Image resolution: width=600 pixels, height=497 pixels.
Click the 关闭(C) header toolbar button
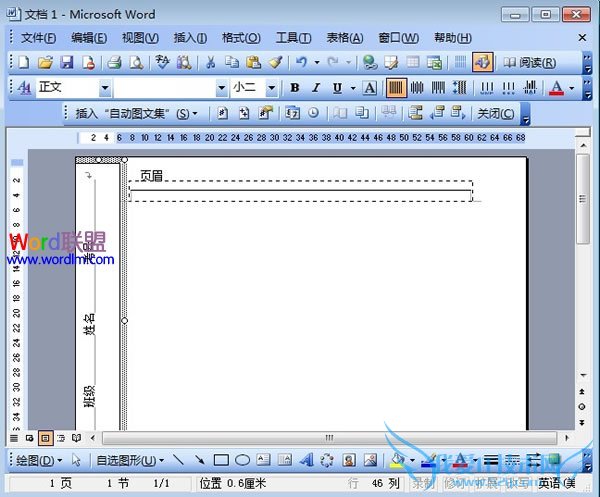[x=496, y=113]
